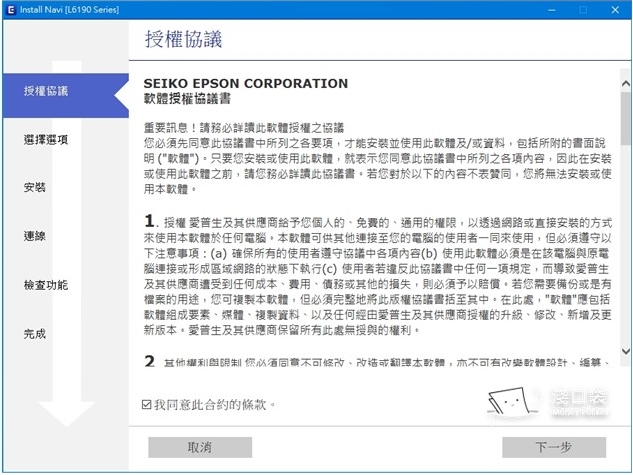Viewport: 633px width, 475px height.
Task: Click the scroll up arrow of license text
Action: point(626,84)
